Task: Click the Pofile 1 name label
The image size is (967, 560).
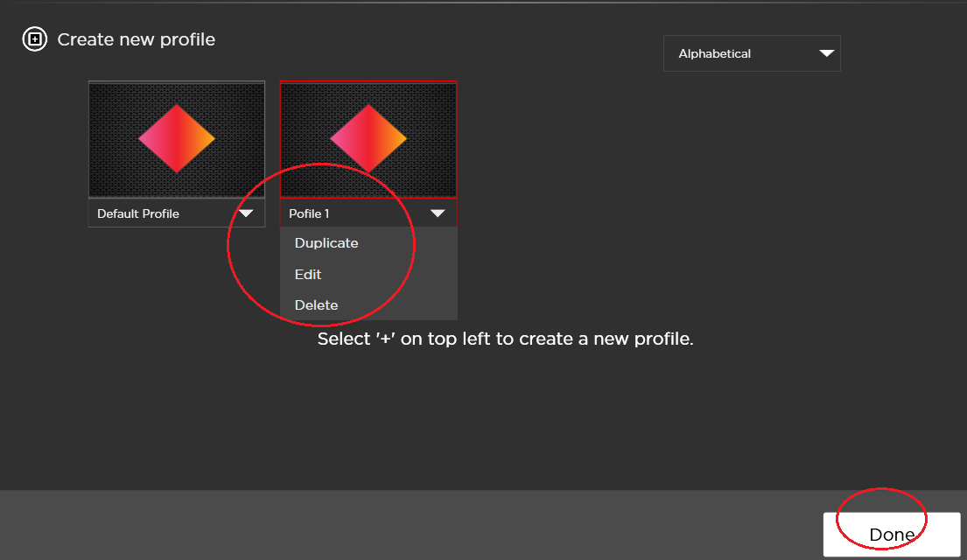Action: click(x=310, y=213)
